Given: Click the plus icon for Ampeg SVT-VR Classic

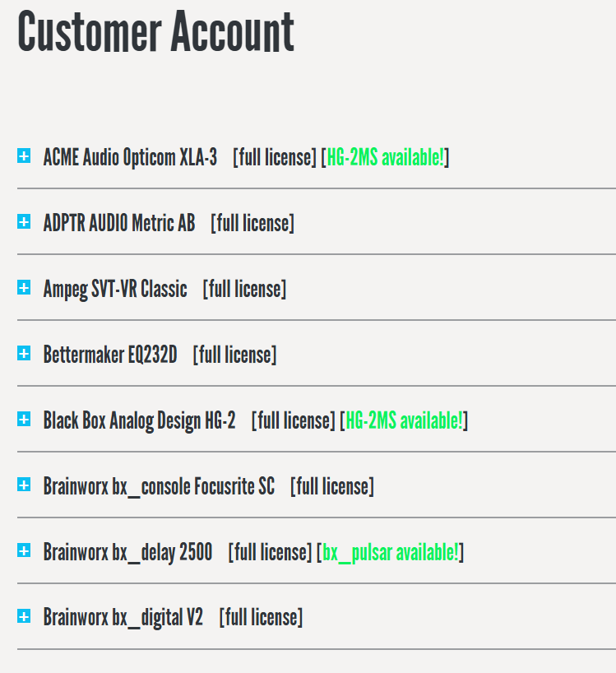Looking at the screenshot, I should 23,288.
